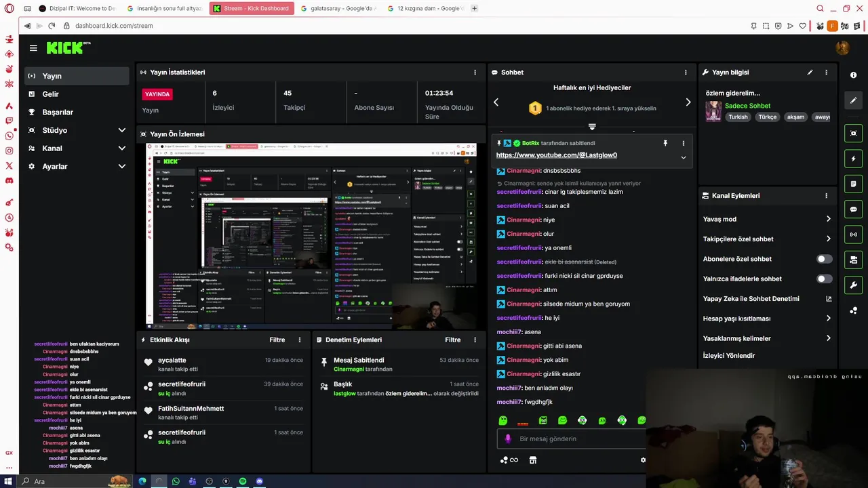
Task: Open Filtre in Etkinlik Akışı
Action: (277, 340)
